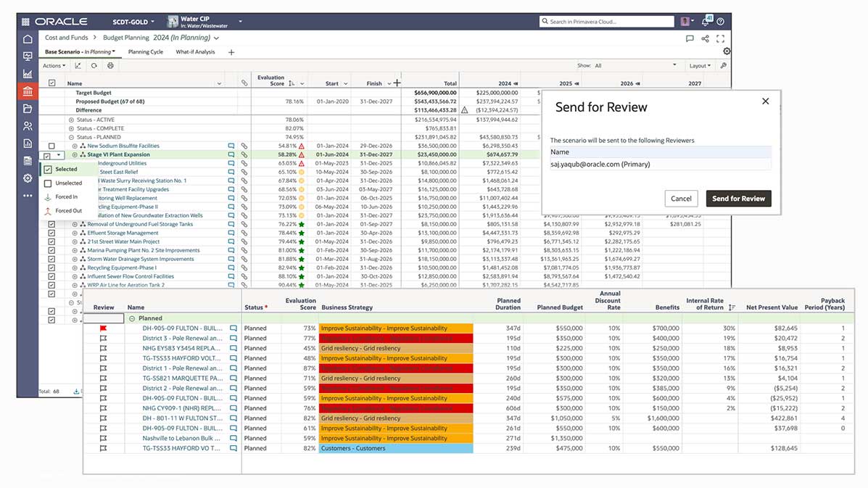Check the New Sodium Bisulfite Facilities checkbox

tap(51, 146)
